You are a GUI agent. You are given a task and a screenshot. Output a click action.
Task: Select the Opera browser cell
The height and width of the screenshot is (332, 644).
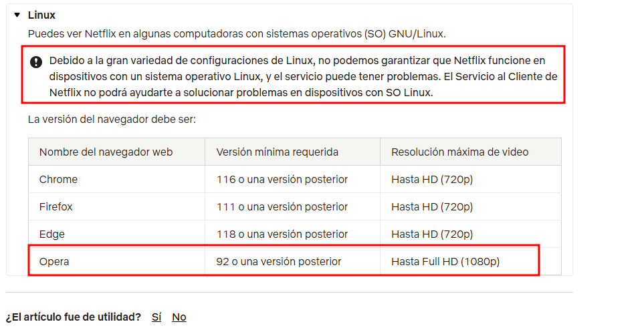pos(116,261)
